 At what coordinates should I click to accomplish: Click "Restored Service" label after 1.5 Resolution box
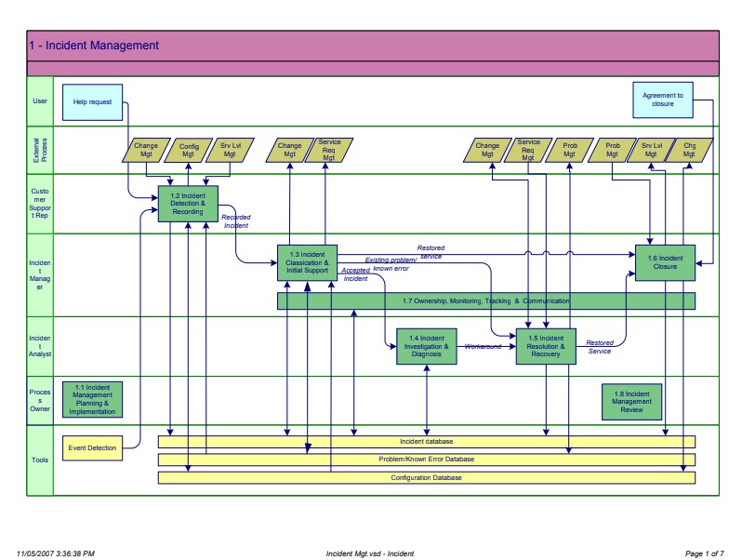pos(600,347)
